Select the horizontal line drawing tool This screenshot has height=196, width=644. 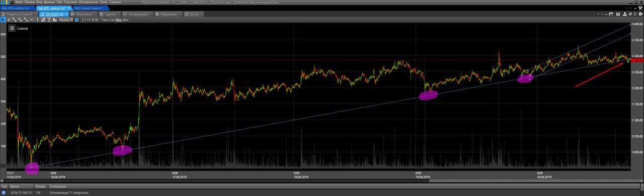pyautogui.click(x=32, y=20)
